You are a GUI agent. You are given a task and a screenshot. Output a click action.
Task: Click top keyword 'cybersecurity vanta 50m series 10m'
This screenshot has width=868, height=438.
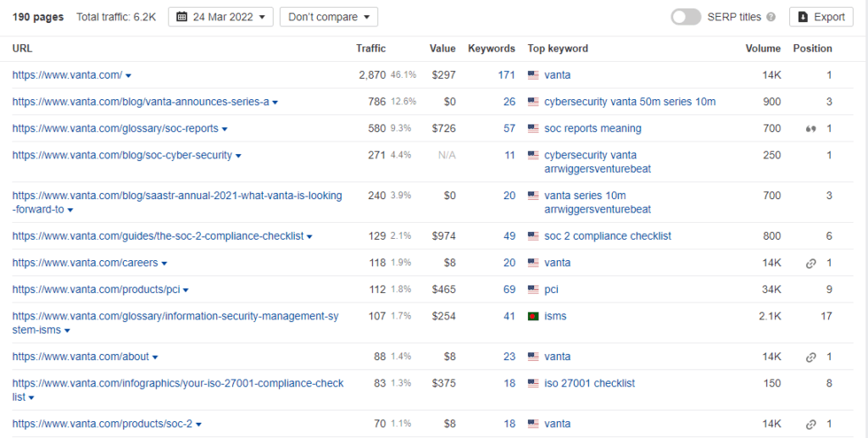[630, 102]
